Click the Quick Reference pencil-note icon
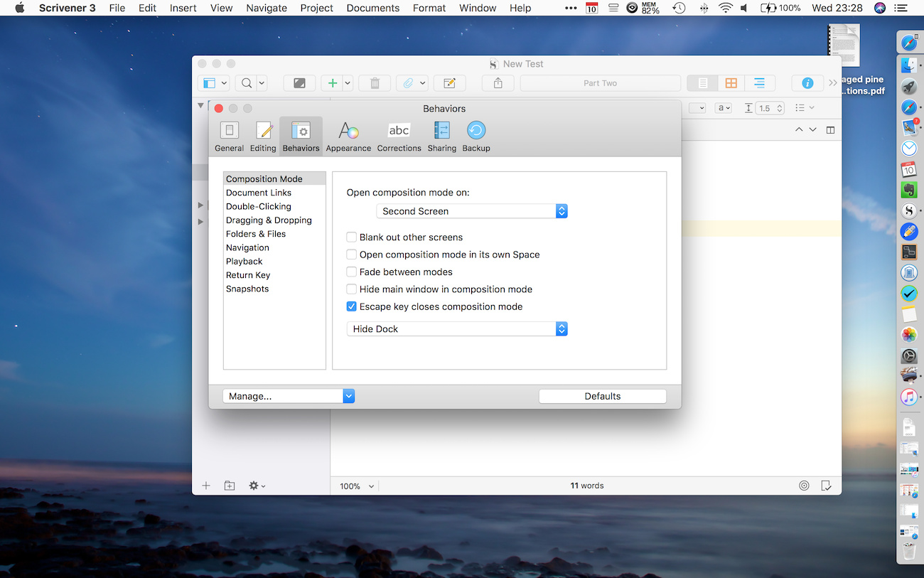Image resolution: width=924 pixels, height=578 pixels. pos(449,83)
